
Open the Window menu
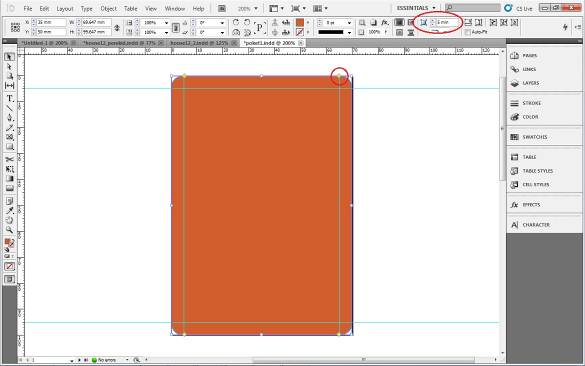pos(175,8)
